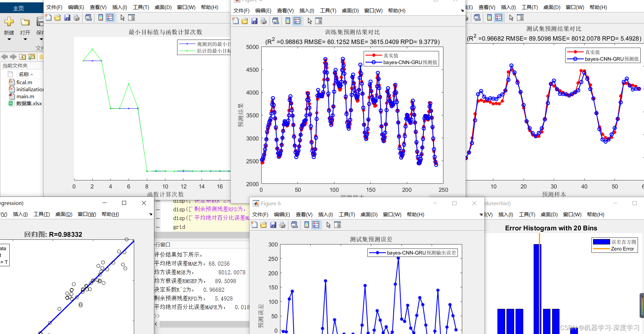Toggle Edit Plot arrow in Figure 4 toolbar

click(310, 21)
